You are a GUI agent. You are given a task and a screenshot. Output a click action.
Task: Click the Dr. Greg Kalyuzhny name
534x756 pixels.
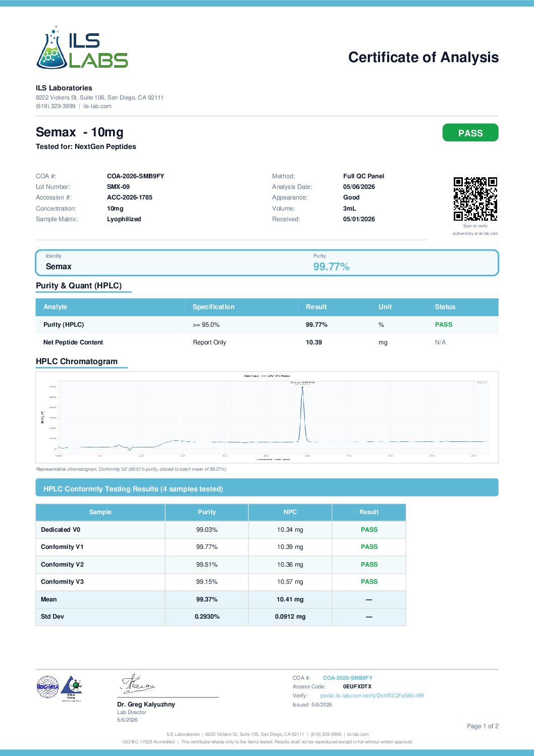point(146,704)
